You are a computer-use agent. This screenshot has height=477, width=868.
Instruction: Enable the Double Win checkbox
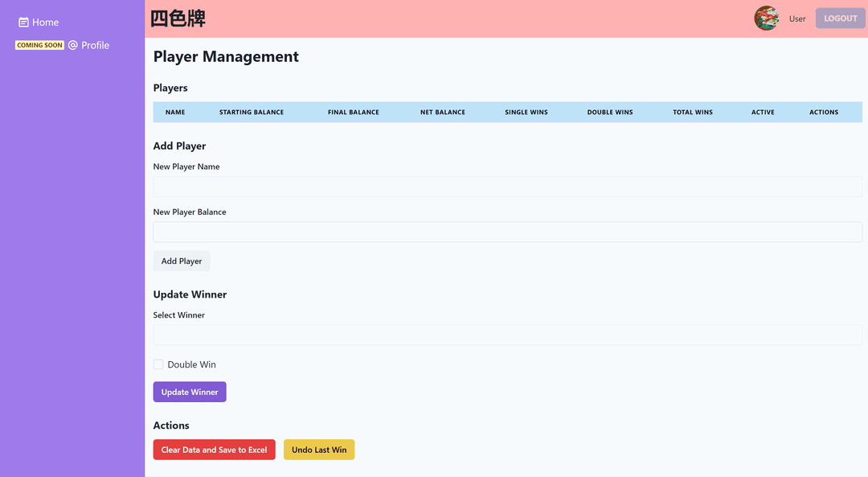tap(158, 364)
